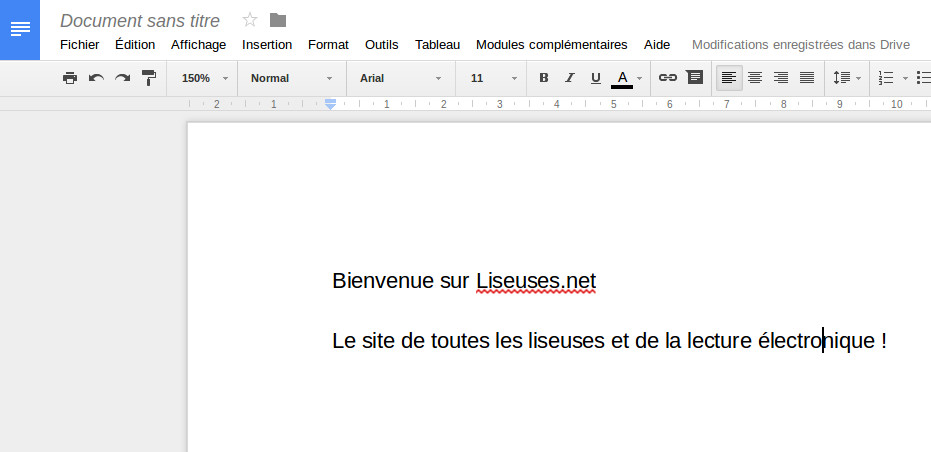
Task: Open the Fichier menu
Action: (x=80, y=45)
